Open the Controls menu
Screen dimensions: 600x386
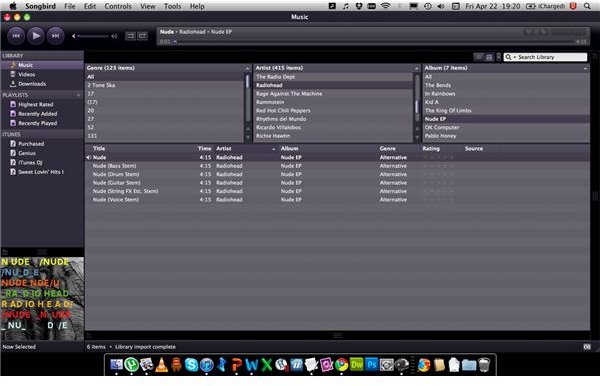[118, 6]
